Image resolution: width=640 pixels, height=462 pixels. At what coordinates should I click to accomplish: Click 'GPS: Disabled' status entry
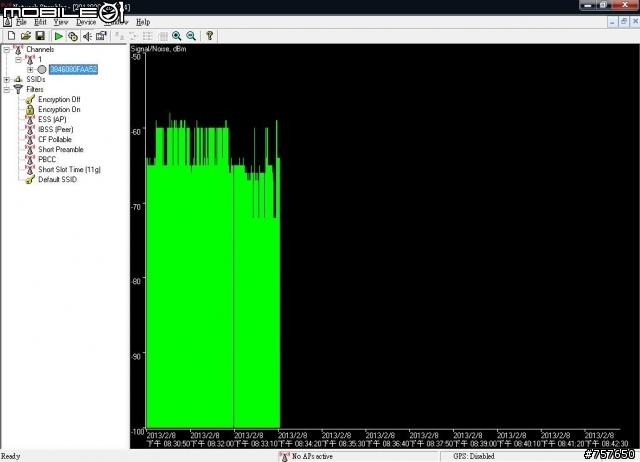point(473,456)
